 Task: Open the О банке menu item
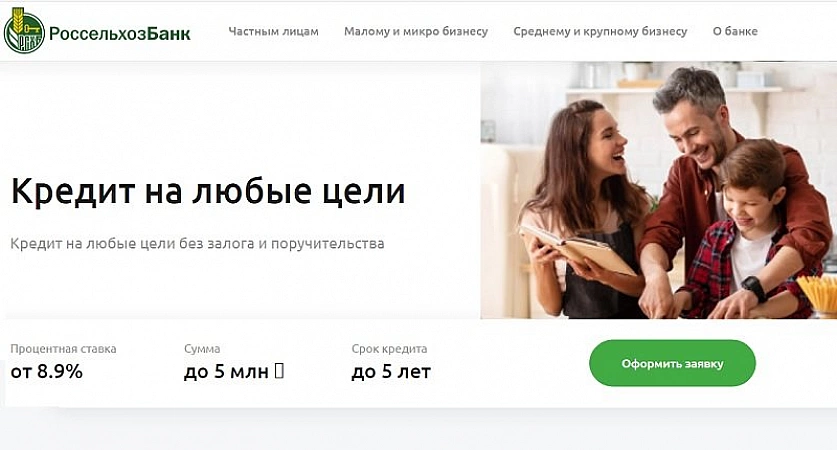click(735, 31)
